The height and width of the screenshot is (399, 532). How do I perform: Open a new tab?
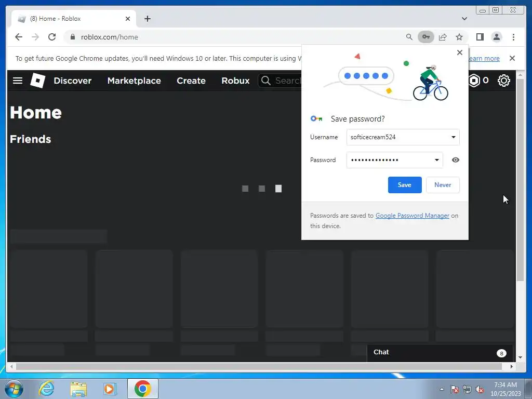point(147,19)
